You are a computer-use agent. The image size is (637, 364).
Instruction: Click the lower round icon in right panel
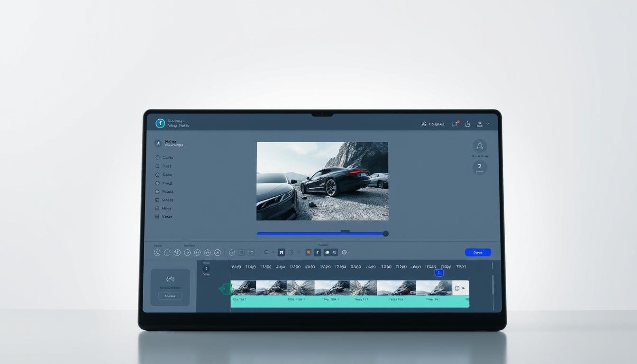point(479,167)
